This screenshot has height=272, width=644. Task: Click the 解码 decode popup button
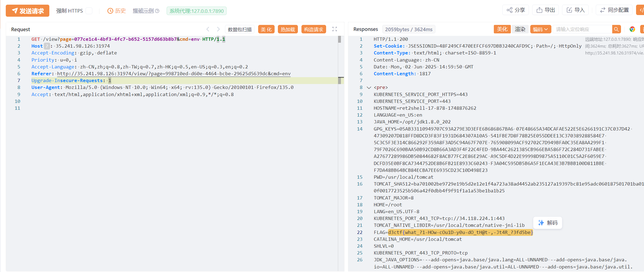548,223
